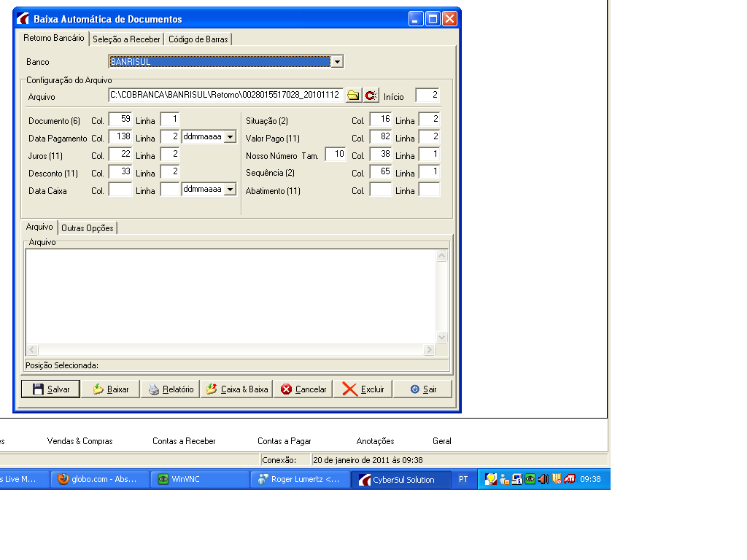
Task: Expand the Banco BANRISUL dropdown
Action: [x=337, y=62]
